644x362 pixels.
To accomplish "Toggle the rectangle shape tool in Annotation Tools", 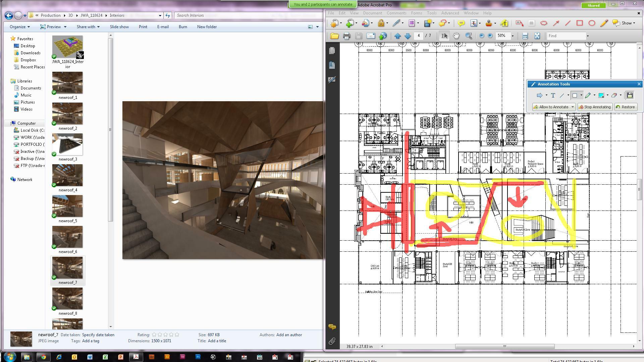I will (575, 96).
